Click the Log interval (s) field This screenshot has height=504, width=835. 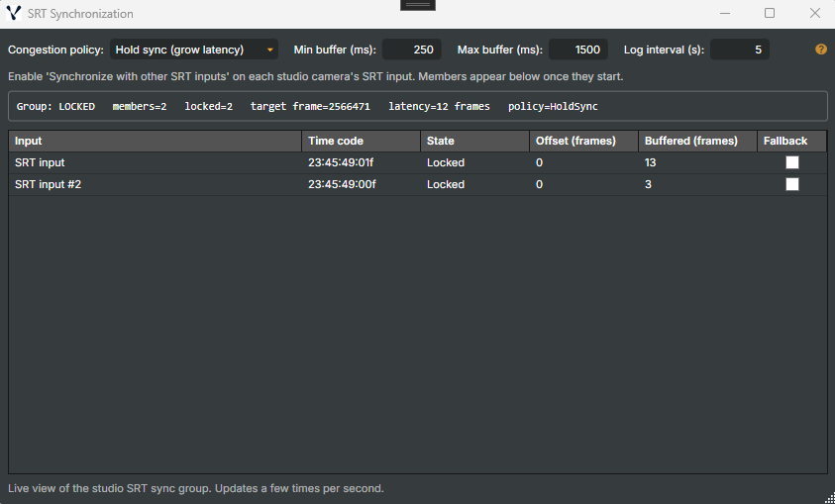pos(740,50)
